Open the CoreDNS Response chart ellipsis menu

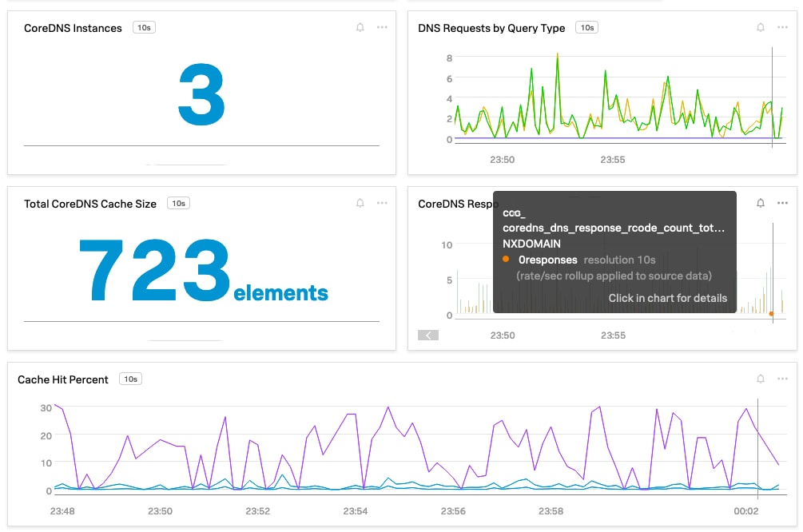[x=782, y=204]
